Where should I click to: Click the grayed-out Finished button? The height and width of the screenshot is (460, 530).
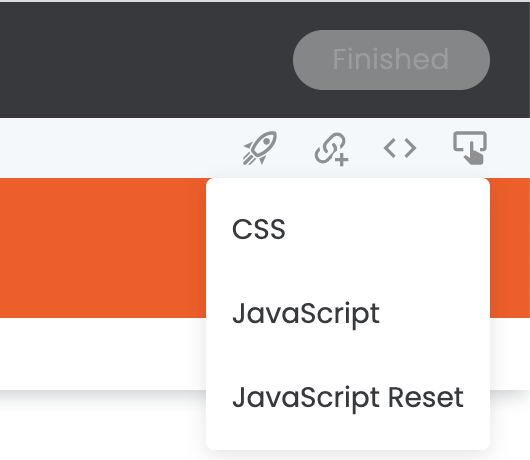(x=391, y=60)
